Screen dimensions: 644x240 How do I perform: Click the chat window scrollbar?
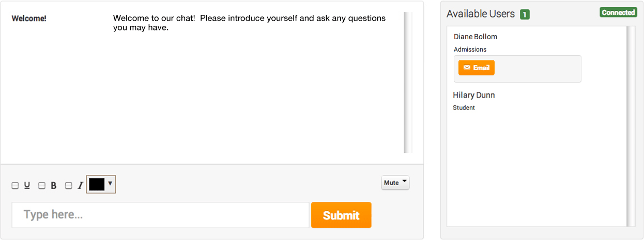pos(408,83)
